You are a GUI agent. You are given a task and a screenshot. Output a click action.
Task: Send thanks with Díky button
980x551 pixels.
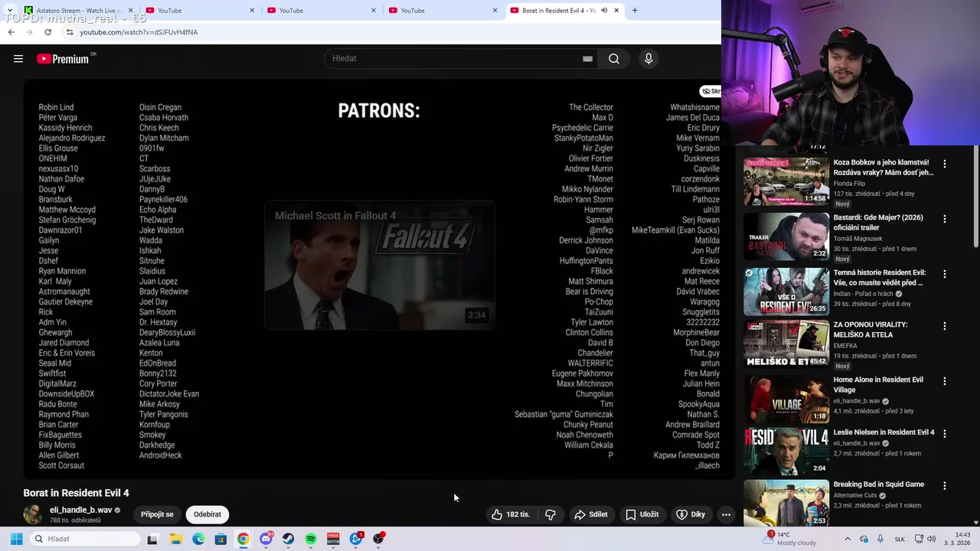click(x=691, y=514)
